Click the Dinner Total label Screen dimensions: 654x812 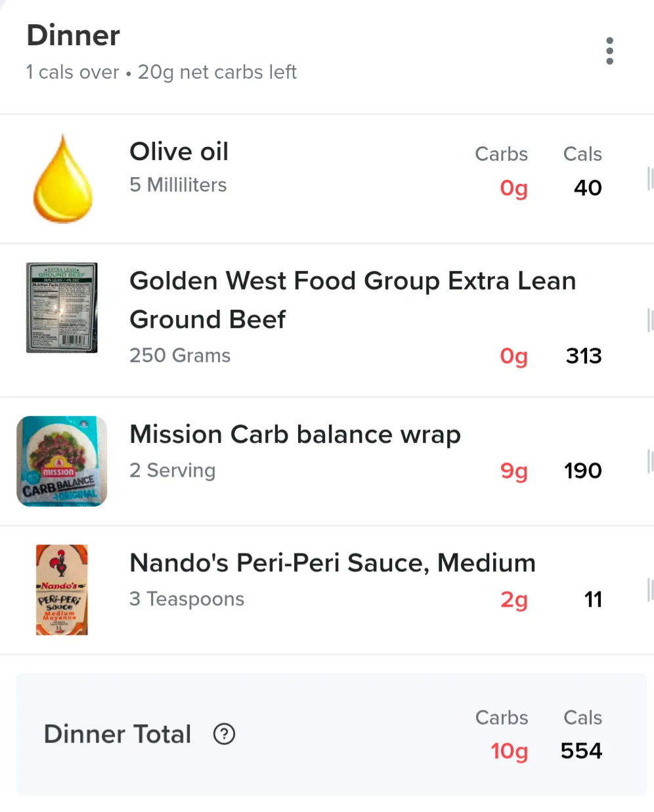(117, 734)
